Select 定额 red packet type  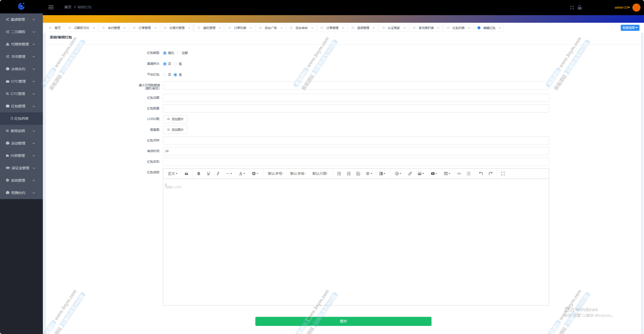click(179, 53)
